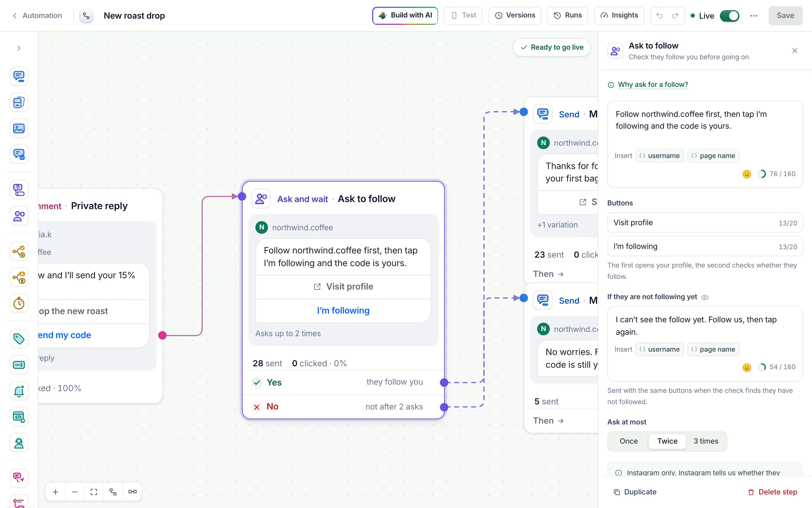Add the ask-to-follow step icon in sidebar
812x508 pixels.
(x=19, y=216)
